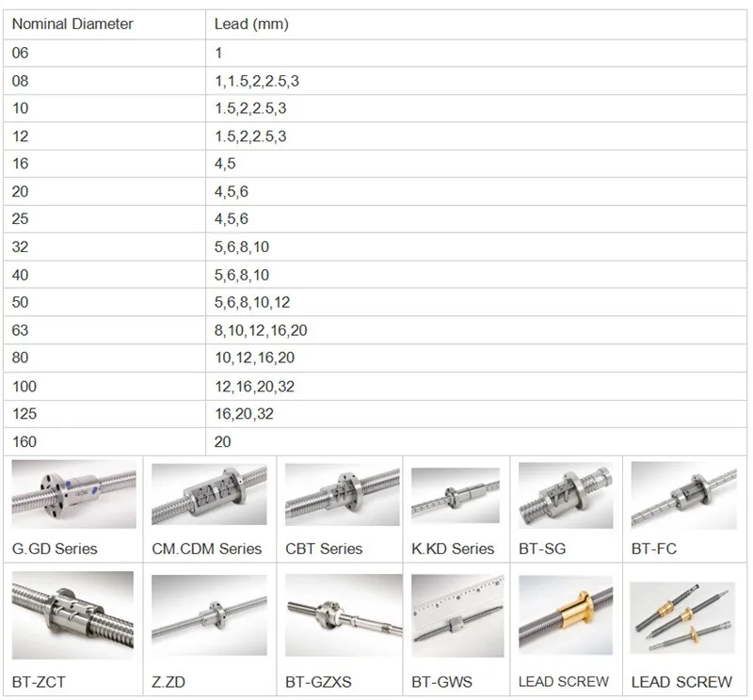This screenshot has height=700, width=753.
Task: Click the 'BT-GZXS' label
Action: (318, 682)
